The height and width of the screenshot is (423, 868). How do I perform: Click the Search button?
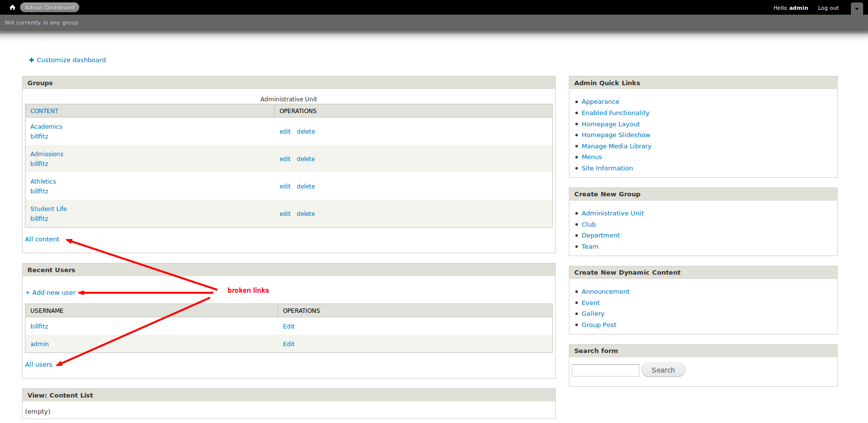click(x=663, y=370)
